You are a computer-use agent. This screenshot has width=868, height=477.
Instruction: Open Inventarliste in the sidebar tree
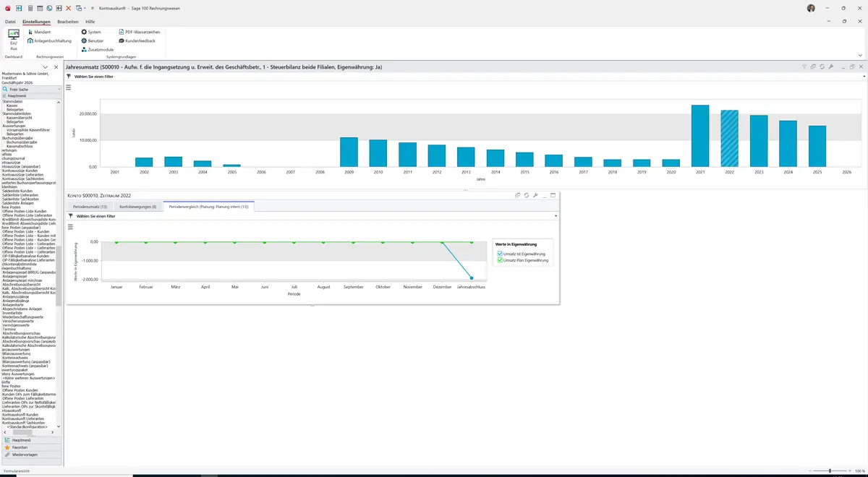click(x=12, y=313)
